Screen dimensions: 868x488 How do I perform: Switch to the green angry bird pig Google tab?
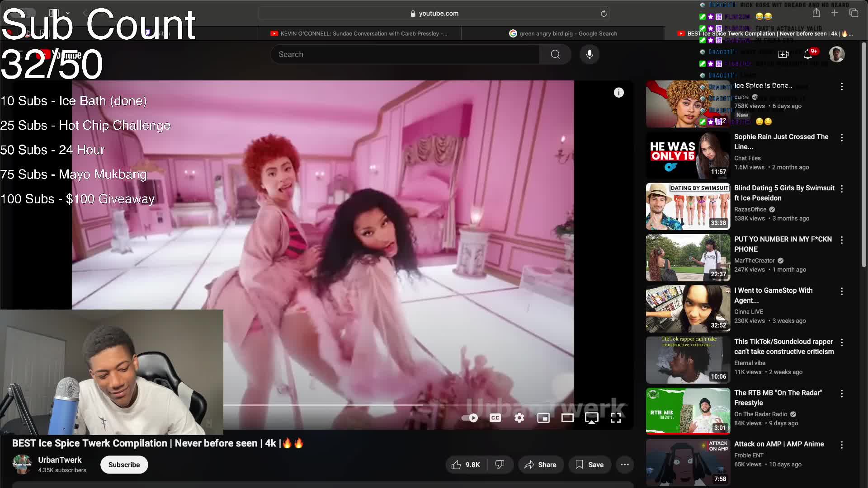563,33
